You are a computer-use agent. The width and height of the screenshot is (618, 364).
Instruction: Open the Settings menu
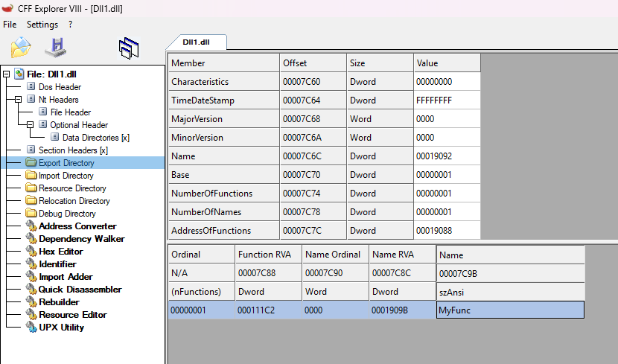tap(42, 25)
